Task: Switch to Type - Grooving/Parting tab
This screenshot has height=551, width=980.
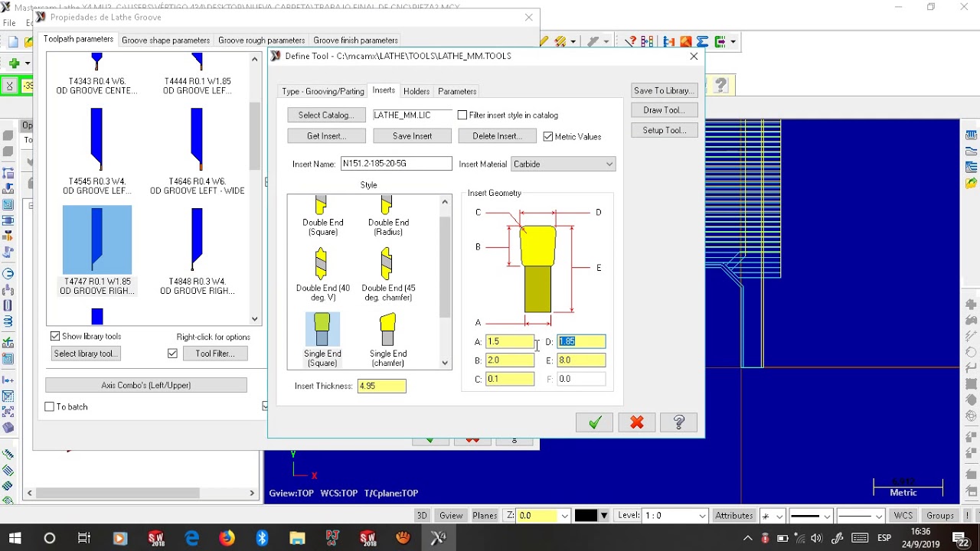Action: coord(323,91)
